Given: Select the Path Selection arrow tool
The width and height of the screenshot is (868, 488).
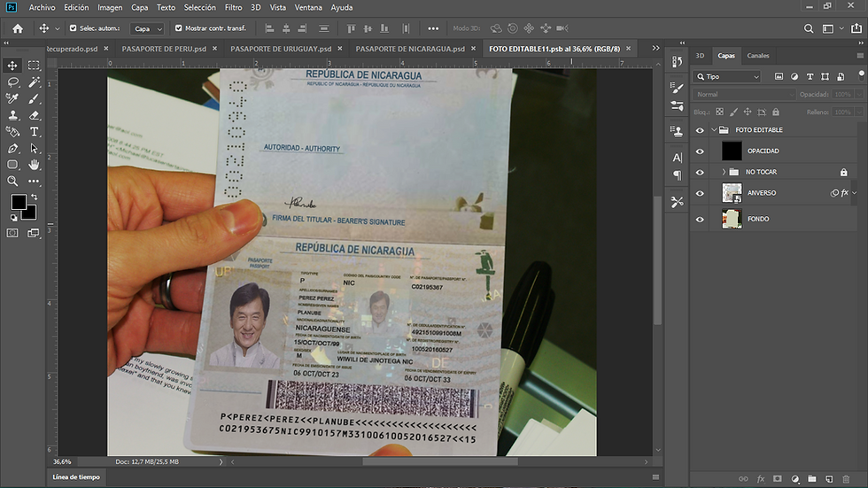Looking at the screenshot, I should 34,148.
